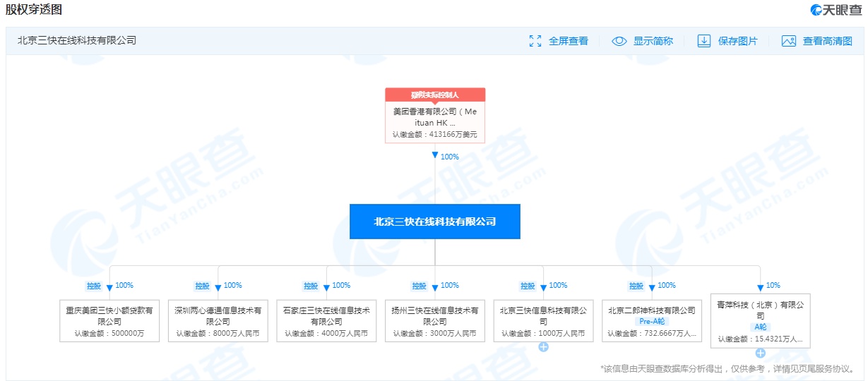Click the fullscreen view icon
Viewport: 868px width, 381px height.
coord(535,41)
